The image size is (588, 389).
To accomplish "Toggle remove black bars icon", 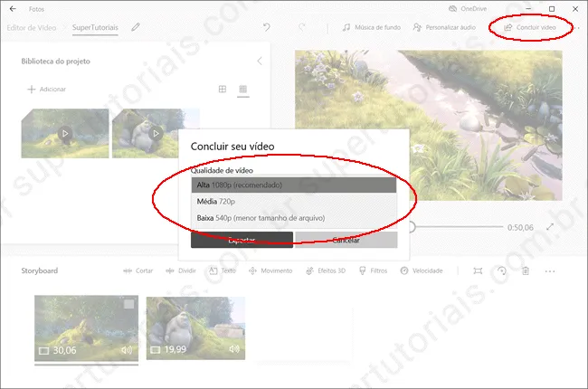I will coord(478,270).
